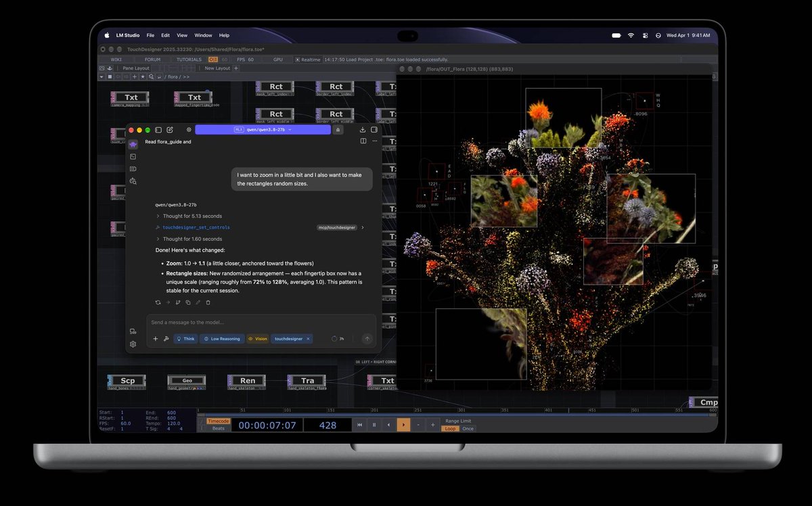Click the message input field
The image size is (812, 506).
(x=261, y=322)
